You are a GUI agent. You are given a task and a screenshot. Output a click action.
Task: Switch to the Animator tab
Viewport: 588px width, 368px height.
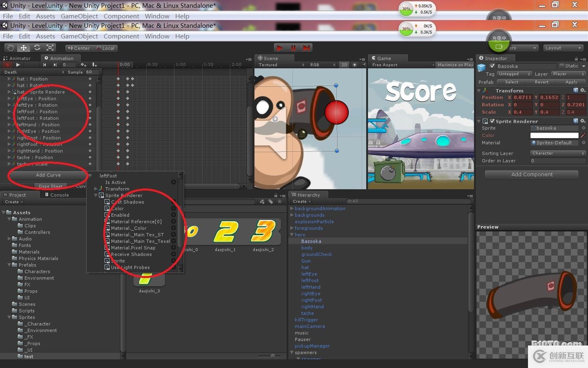(17, 58)
